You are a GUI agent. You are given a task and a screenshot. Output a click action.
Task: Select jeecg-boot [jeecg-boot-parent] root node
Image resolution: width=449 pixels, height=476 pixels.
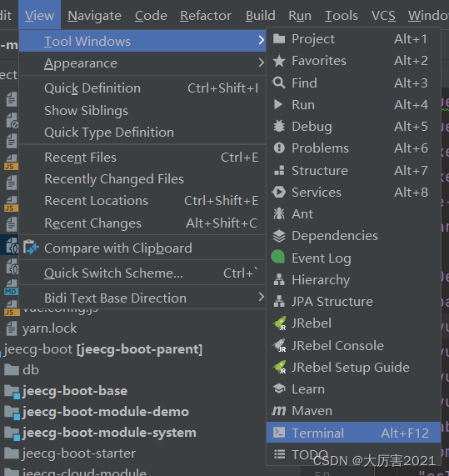pos(103,349)
